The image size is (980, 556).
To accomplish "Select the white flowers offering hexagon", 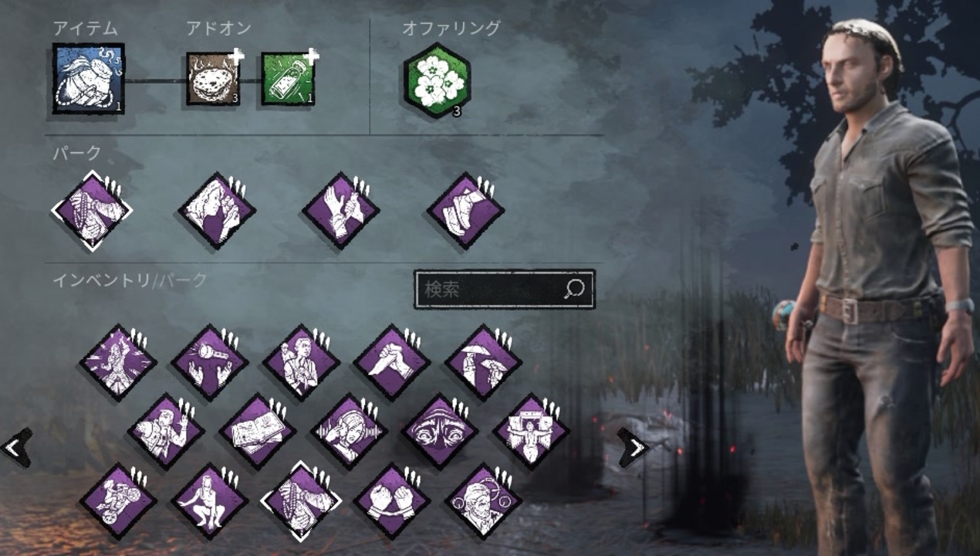I will click(x=437, y=80).
